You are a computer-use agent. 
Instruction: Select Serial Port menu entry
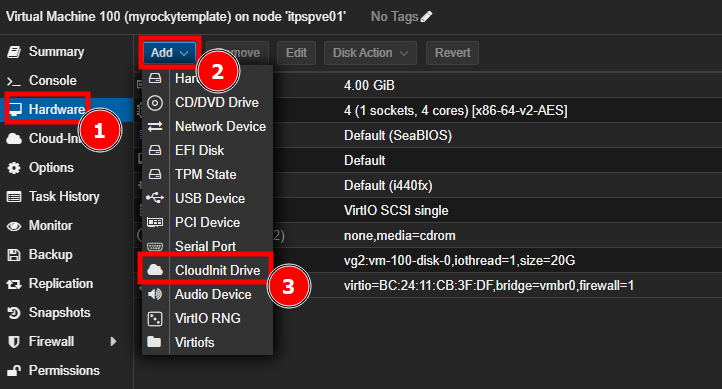[x=207, y=246]
